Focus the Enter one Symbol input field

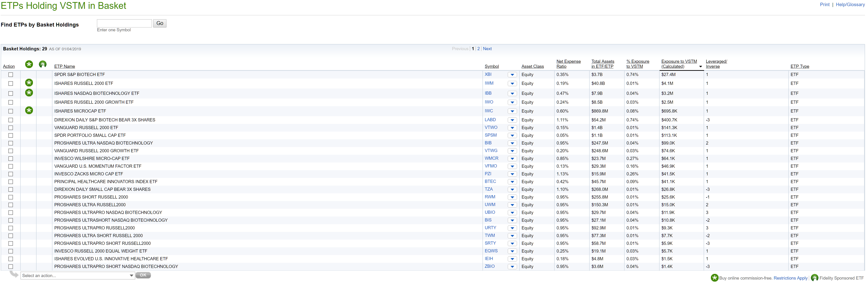(124, 23)
